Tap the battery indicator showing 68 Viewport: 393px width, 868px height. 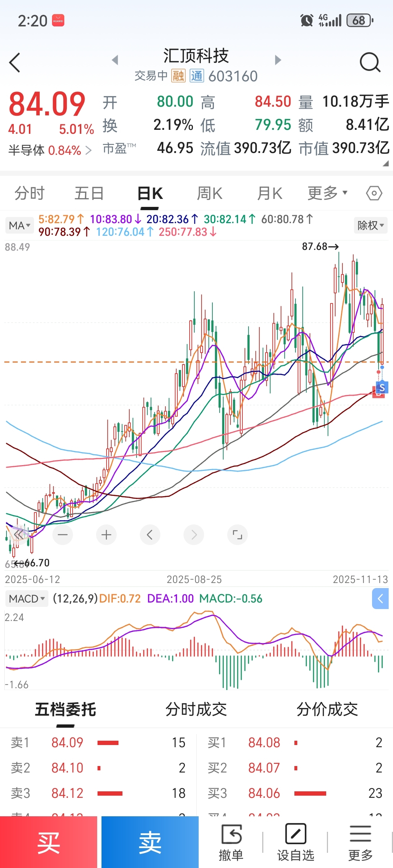pos(360,21)
